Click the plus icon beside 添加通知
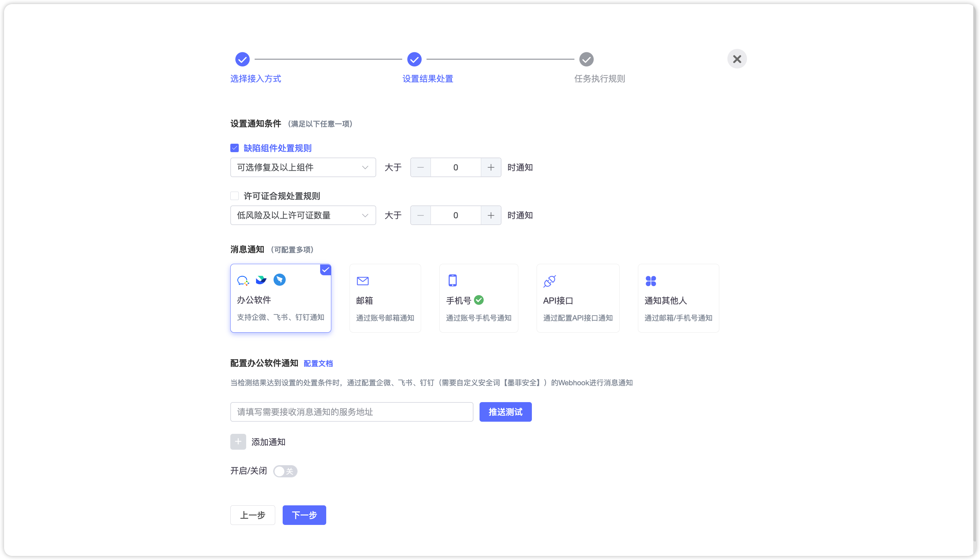The width and height of the screenshot is (980, 560). click(x=238, y=442)
